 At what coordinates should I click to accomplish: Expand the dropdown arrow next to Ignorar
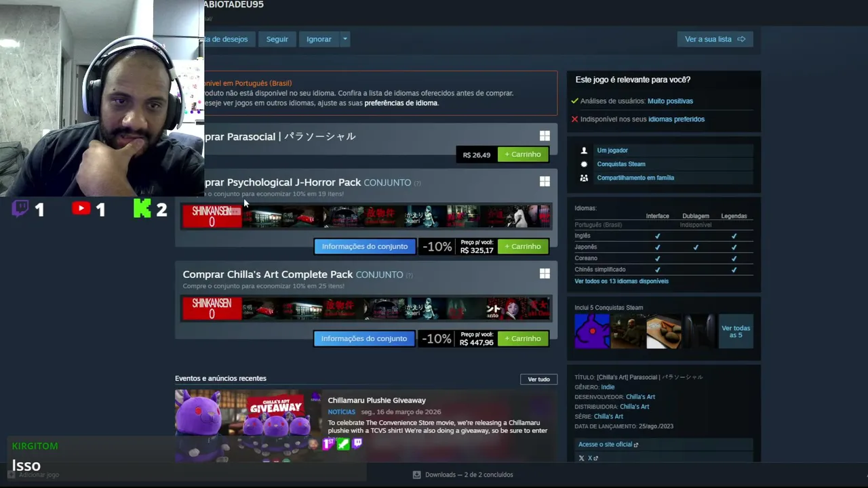(344, 39)
